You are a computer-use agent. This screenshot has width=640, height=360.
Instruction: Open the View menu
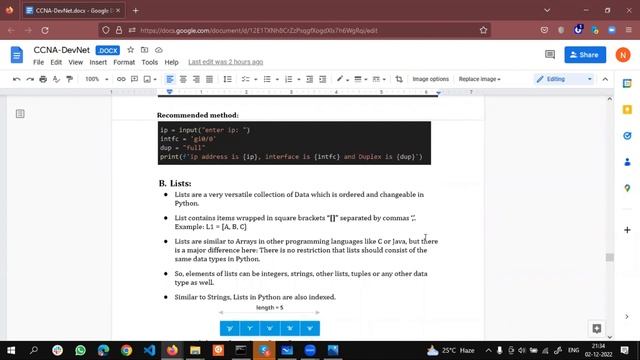tap(76, 62)
